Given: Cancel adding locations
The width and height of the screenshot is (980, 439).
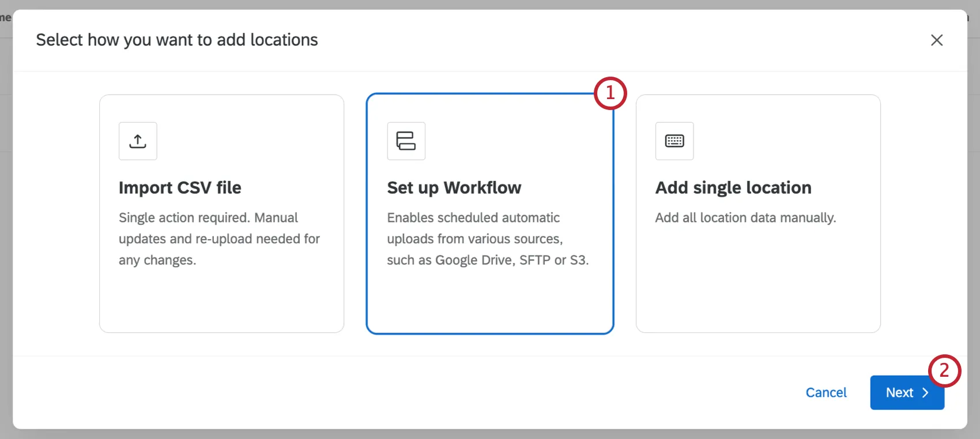Looking at the screenshot, I should point(826,392).
